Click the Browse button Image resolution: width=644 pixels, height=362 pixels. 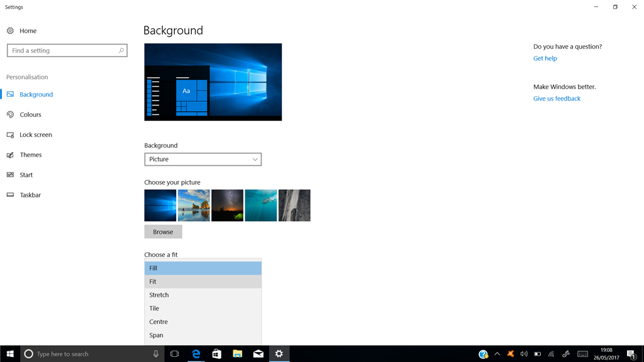pos(163,232)
